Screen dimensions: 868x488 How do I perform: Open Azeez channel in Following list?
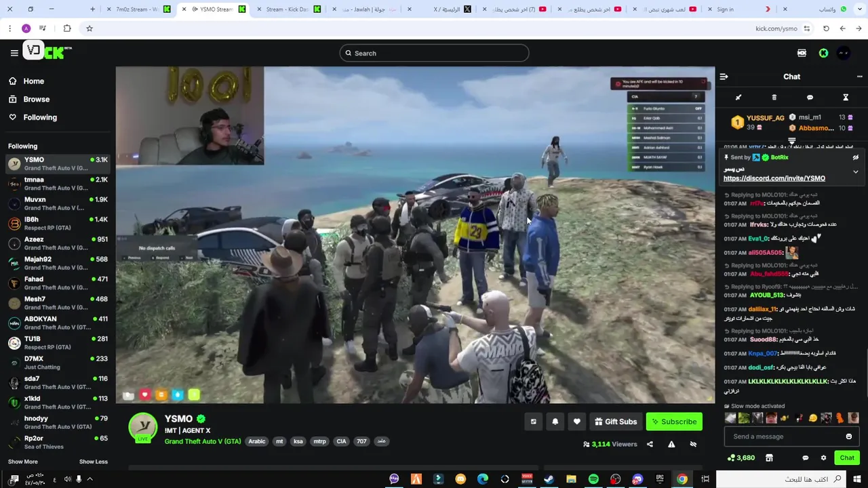(58, 243)
